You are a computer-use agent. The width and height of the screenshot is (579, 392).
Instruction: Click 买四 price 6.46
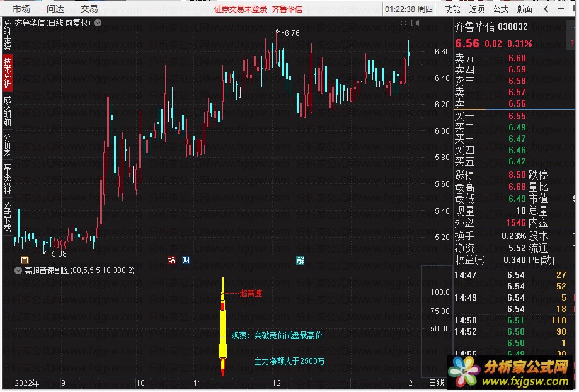[517, 151]
